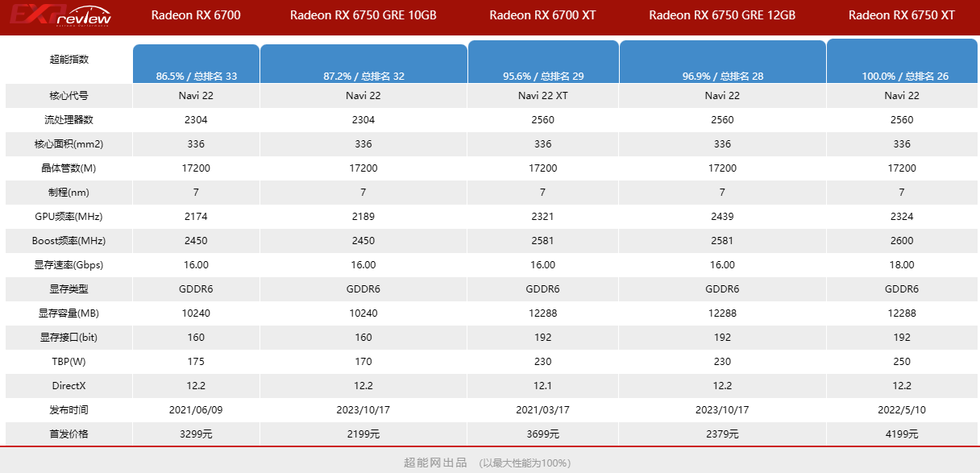This screenshot has height=473, width=980.
Task: Select the 95.6% rank 29 performance bar
Action: click(542, 62)
